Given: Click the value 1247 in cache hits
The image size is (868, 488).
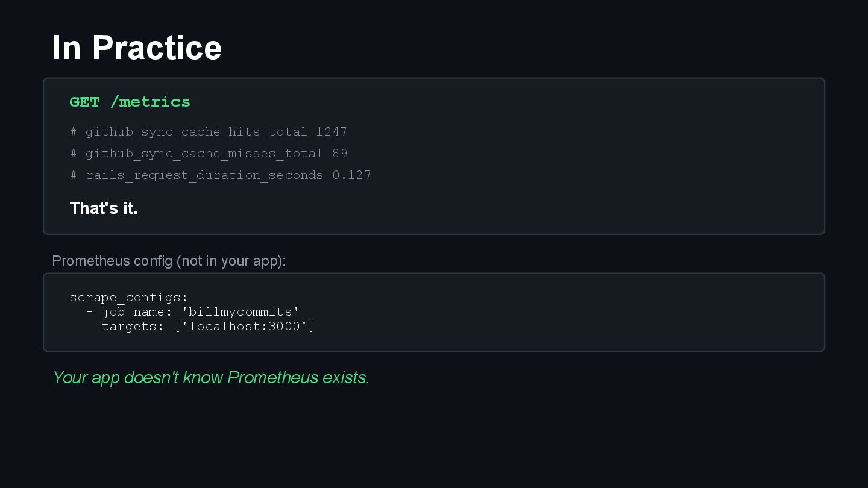Looking at the screenshot, I should (x=332, y=132).
